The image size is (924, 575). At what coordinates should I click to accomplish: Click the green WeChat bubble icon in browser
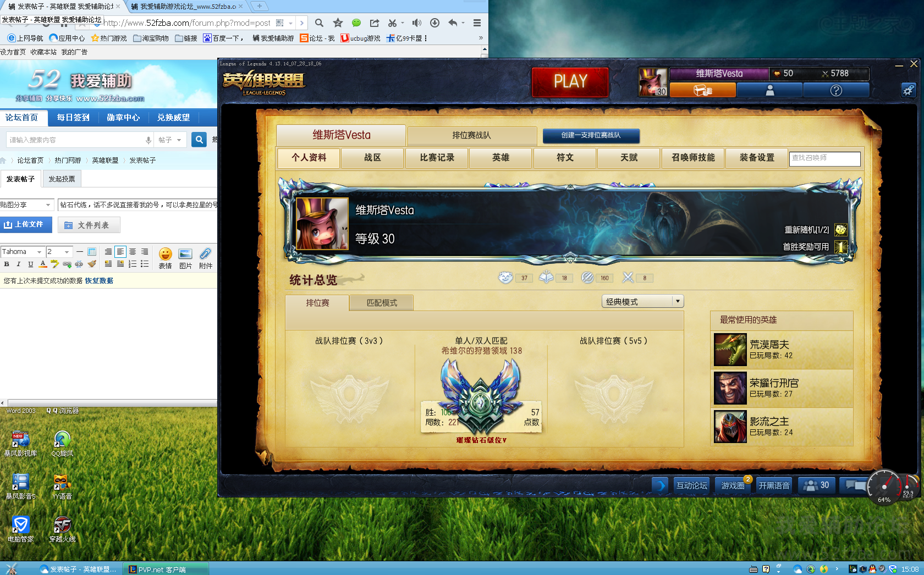point(356,23)
